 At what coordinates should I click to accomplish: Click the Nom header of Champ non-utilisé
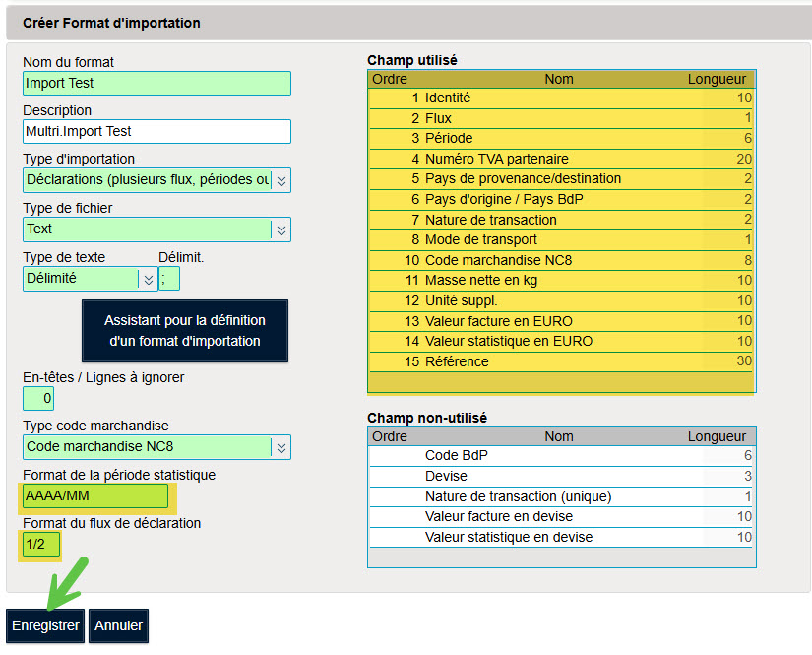(x=559, y=437)
